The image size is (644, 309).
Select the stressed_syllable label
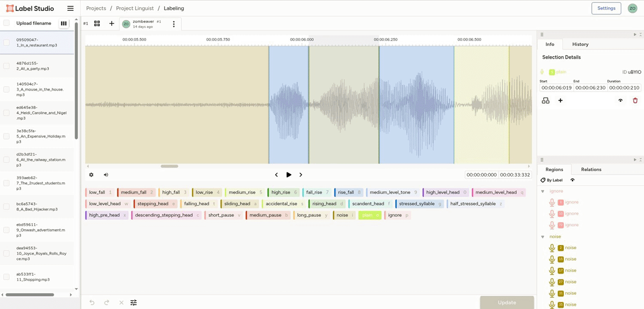pyautogui.click(x=419, y=204)
